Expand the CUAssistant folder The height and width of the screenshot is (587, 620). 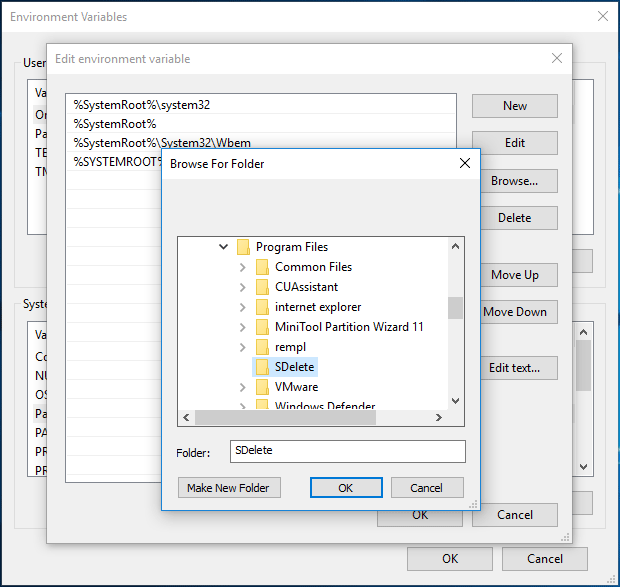(x=242, y=287)
